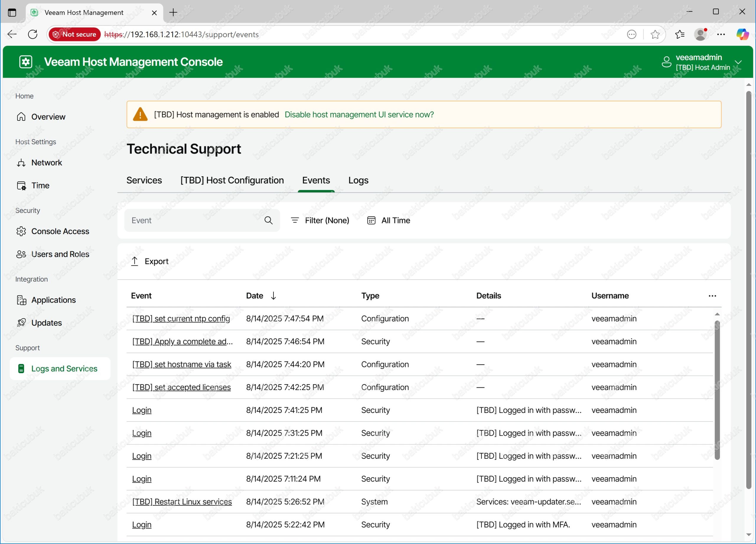Sort by the Type column header
Image resolution: width=756 pixels, height=544 pixels.
[370, 296]
